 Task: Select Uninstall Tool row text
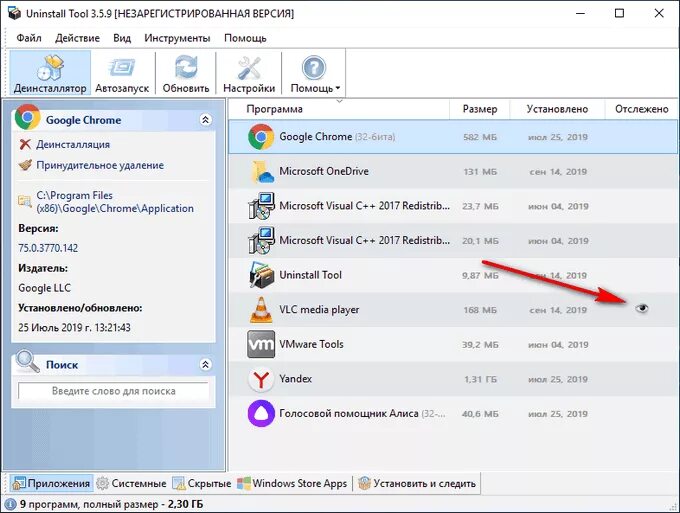(x=311, y=275)
